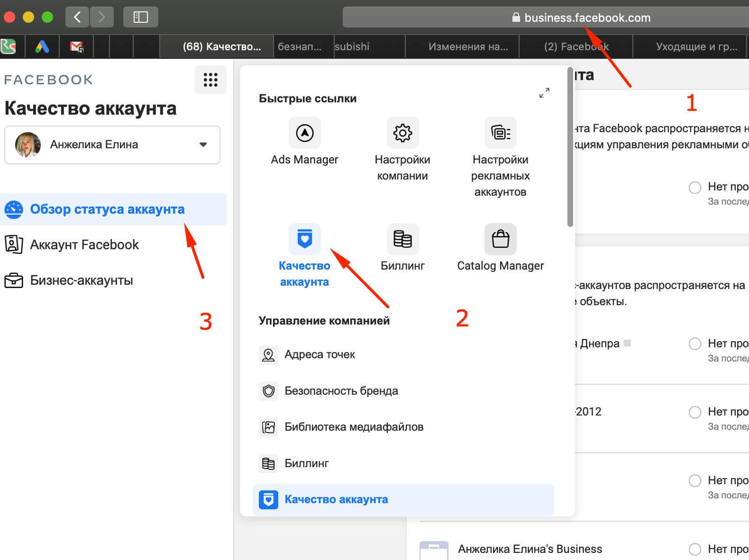Click the nine-dot all tools grid icon
This screenshot has height=560, width=749.
210,80
